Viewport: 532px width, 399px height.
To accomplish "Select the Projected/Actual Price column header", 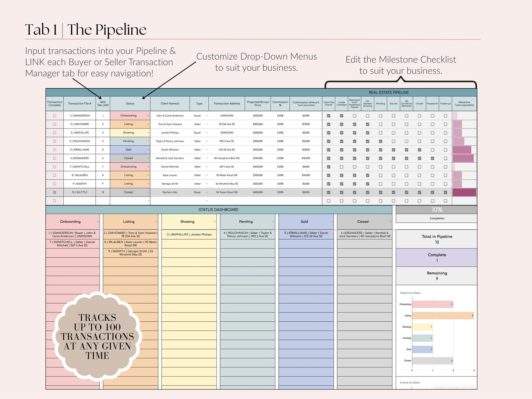I will click(258, 103).
